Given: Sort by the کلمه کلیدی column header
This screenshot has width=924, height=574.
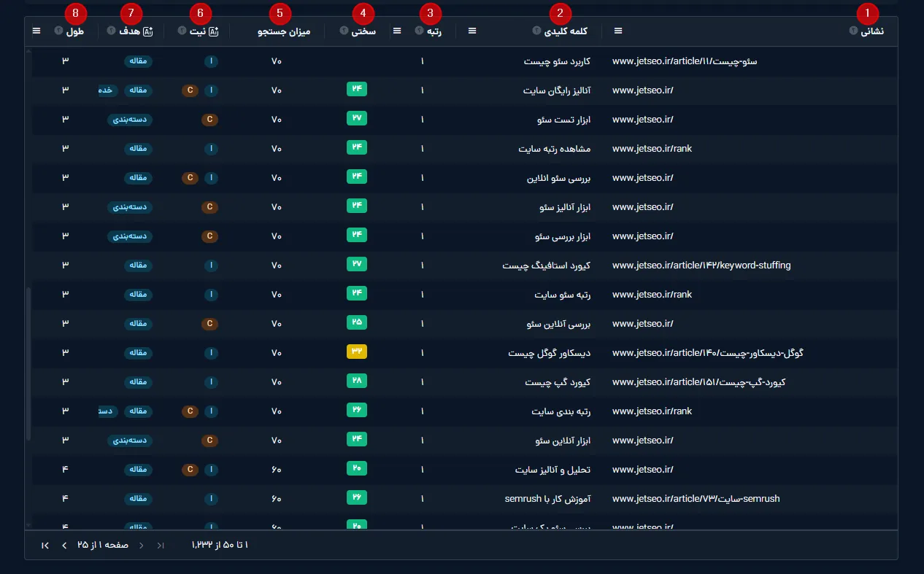Looking at the screenshot, I should click(566, 31).
